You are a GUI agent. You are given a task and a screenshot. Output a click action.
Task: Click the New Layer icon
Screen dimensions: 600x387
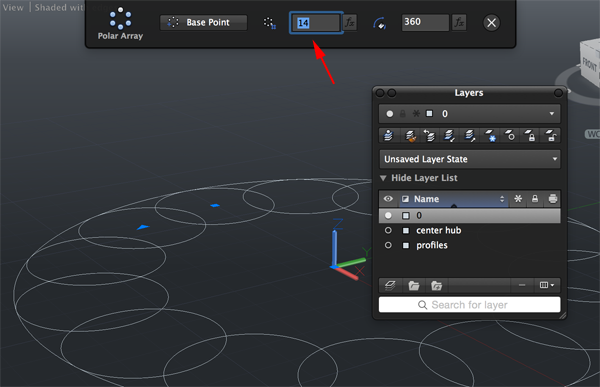(390, 285)
